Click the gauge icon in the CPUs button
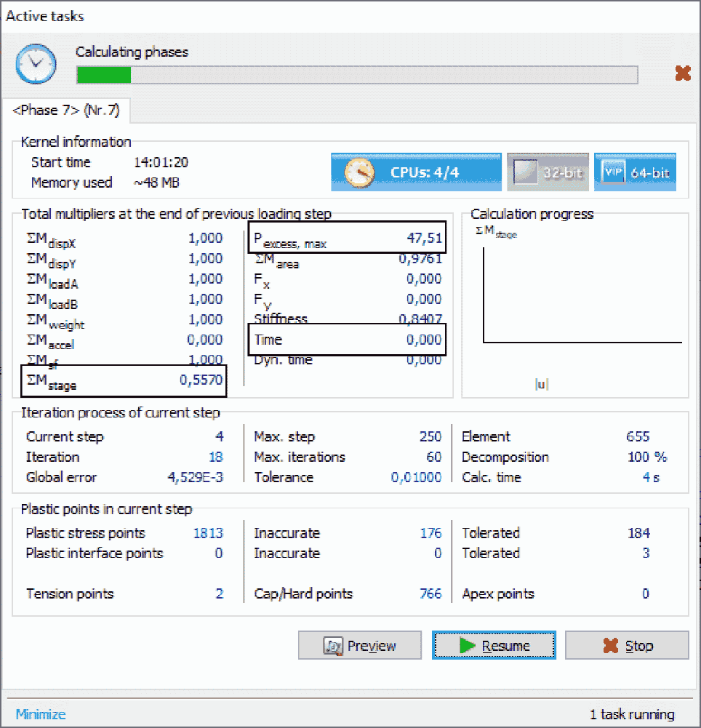701x728 pixels. point(359,172)
